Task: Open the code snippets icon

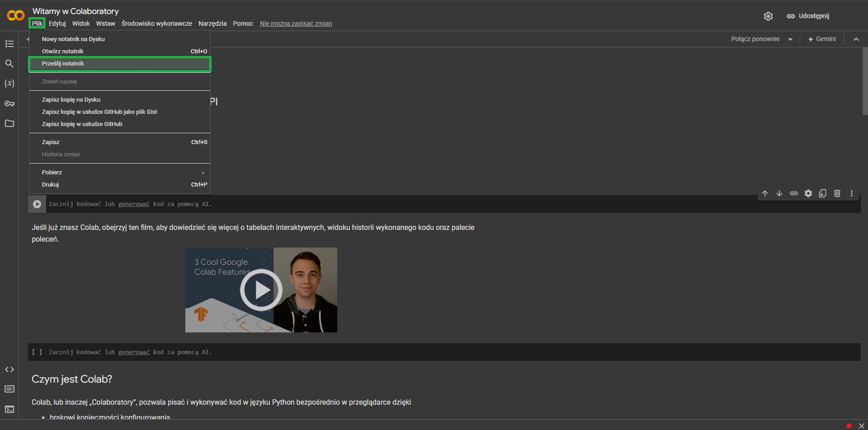Action: click(9, 369)
